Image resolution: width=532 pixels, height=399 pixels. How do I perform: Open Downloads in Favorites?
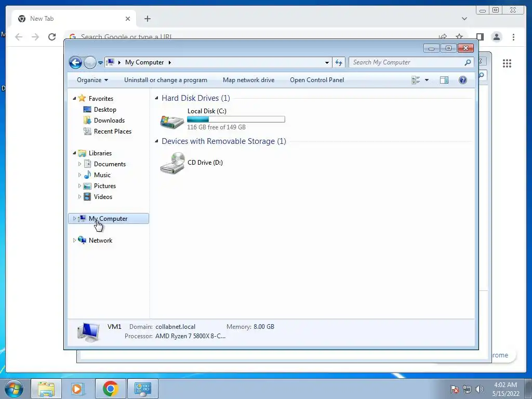coord(109,121)
